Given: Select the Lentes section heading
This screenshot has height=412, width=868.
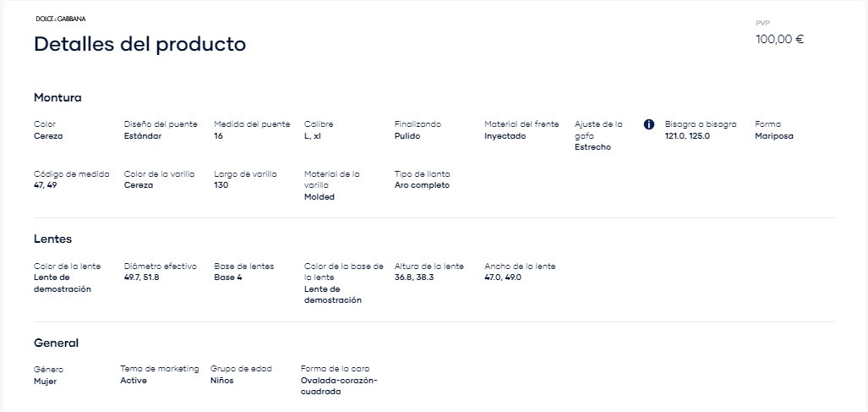Looking at the screenshot, I should (52, 239).
